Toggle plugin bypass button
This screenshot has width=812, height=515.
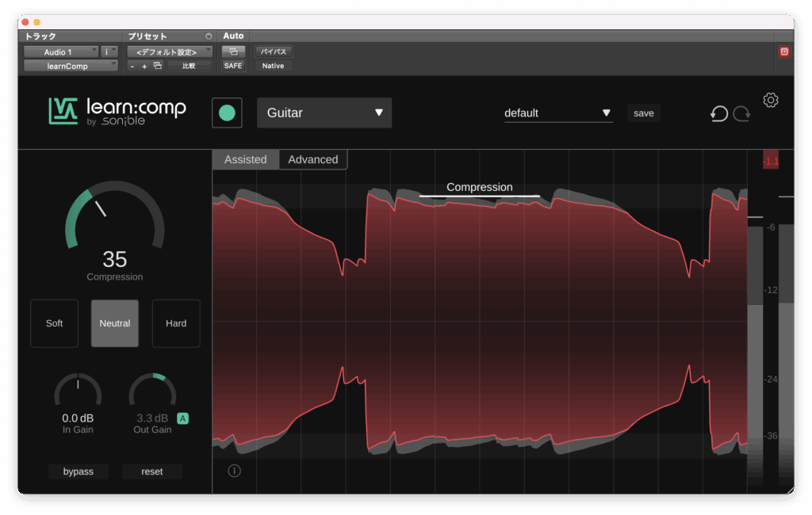(x=79, y=471)
